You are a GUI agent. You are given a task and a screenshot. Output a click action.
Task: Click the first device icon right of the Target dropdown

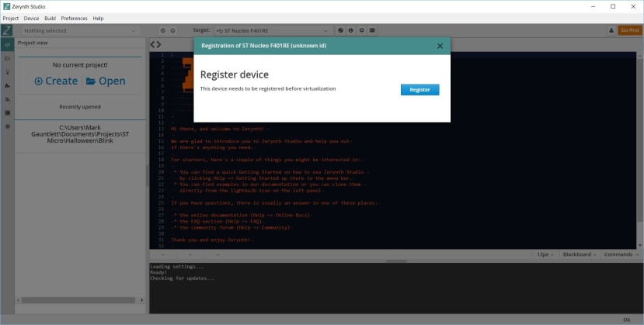point(340,31)
